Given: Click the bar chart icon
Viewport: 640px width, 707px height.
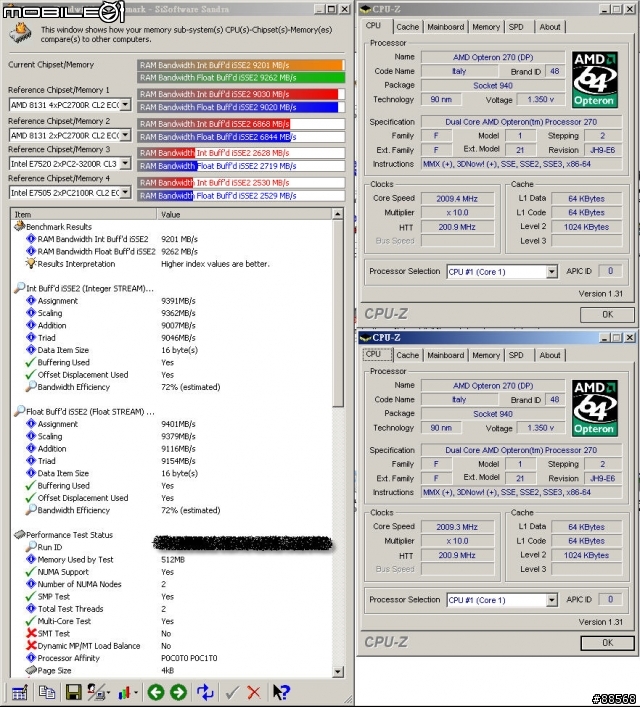Looking at the screenshot, I should (x=124, y=692).
